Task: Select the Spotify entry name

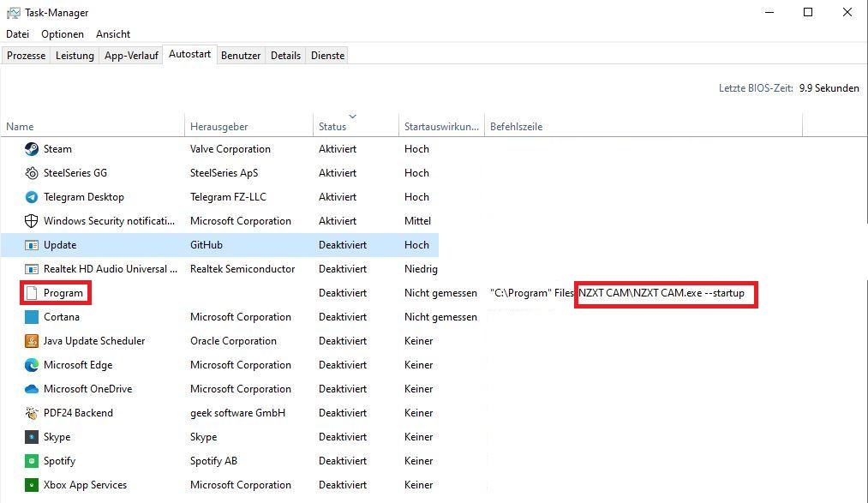Action: click(59, 461)
